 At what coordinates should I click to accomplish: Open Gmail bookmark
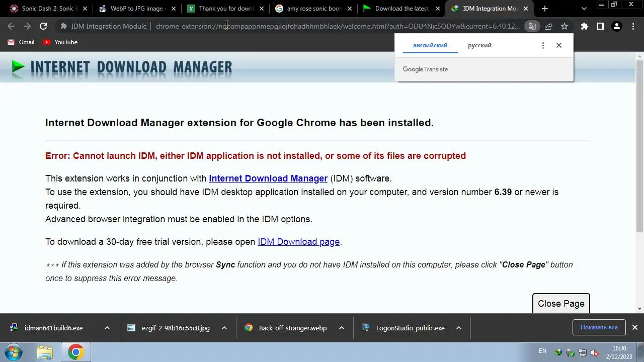(x=21, y=42)
